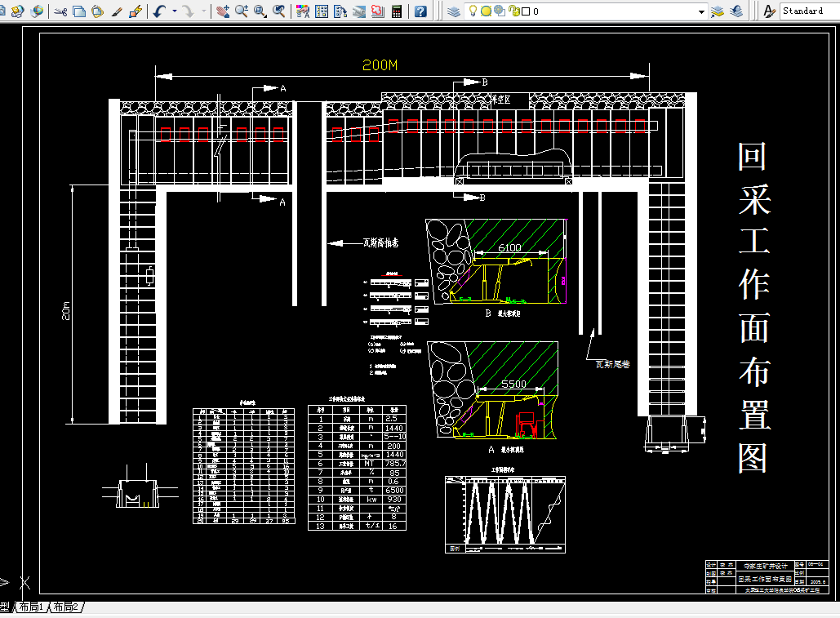Switch to the 布局2 layout tab
Image resolution: width=840 pixels, height=618 pixels.
tap(65, 607)
